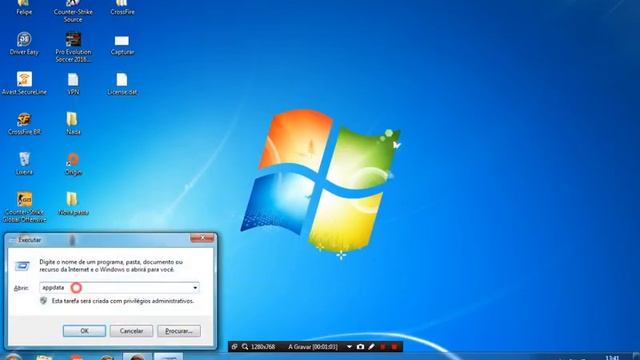640x360 pixels.
Task: Click the 1280x768 resolution text on recorder bar
Action: (x=263, y=347)
